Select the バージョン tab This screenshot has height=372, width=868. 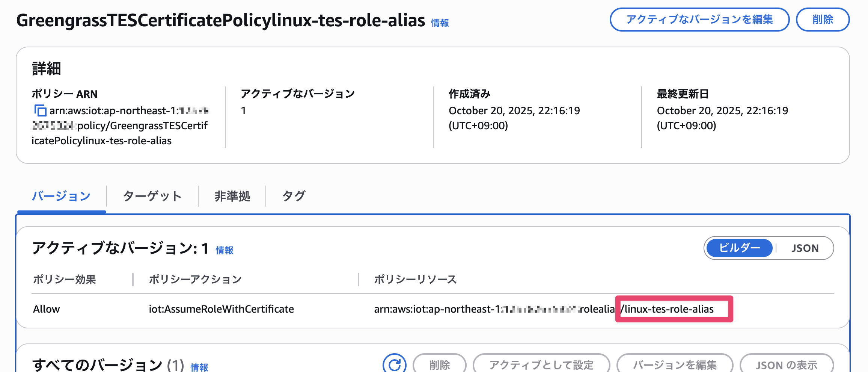(x=61, y=196)
